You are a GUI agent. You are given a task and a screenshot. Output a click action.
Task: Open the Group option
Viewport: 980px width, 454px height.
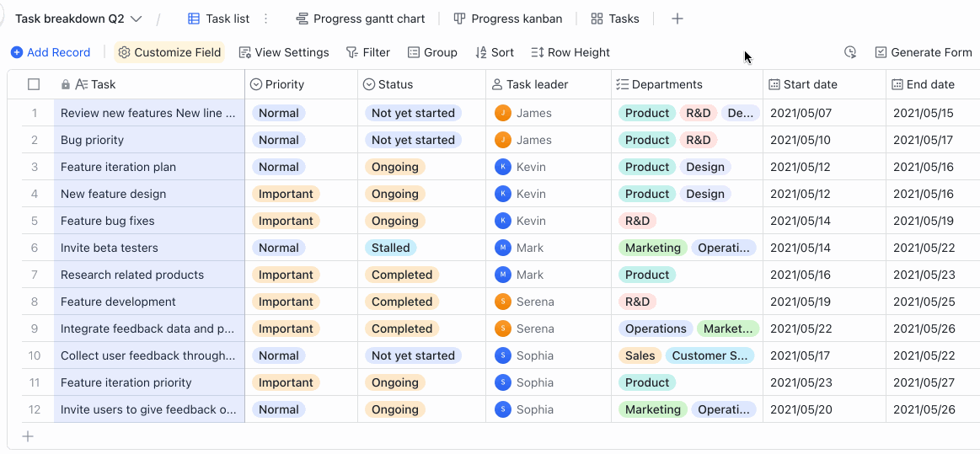coord(432,52)
